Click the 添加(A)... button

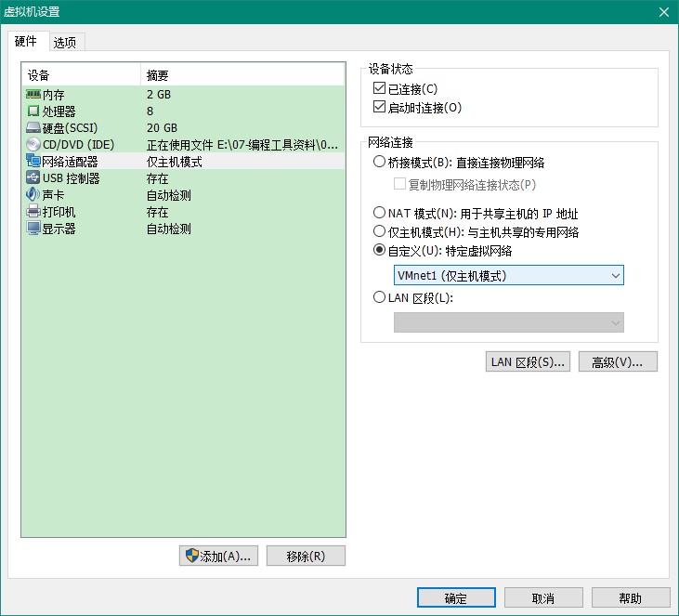tap(218, 556)
